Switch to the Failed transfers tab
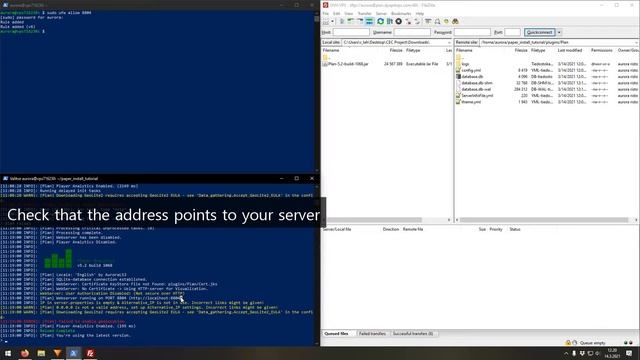 [x=372, y=333]
